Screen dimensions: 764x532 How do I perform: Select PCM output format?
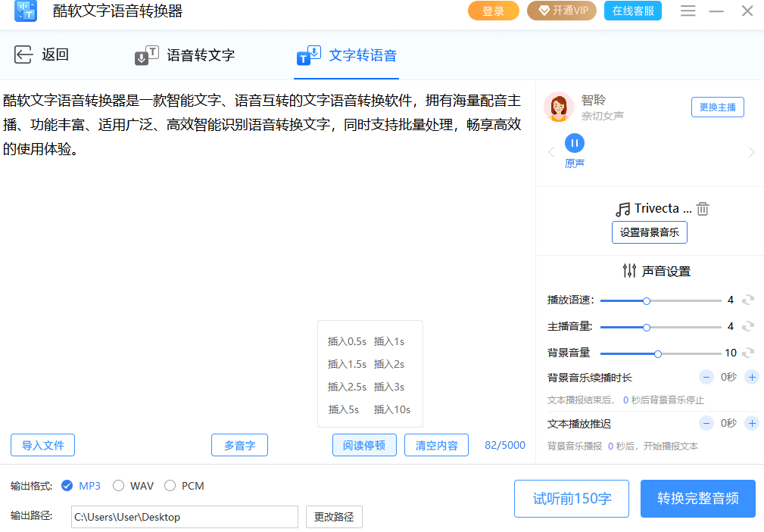click(x=170, y=485)
